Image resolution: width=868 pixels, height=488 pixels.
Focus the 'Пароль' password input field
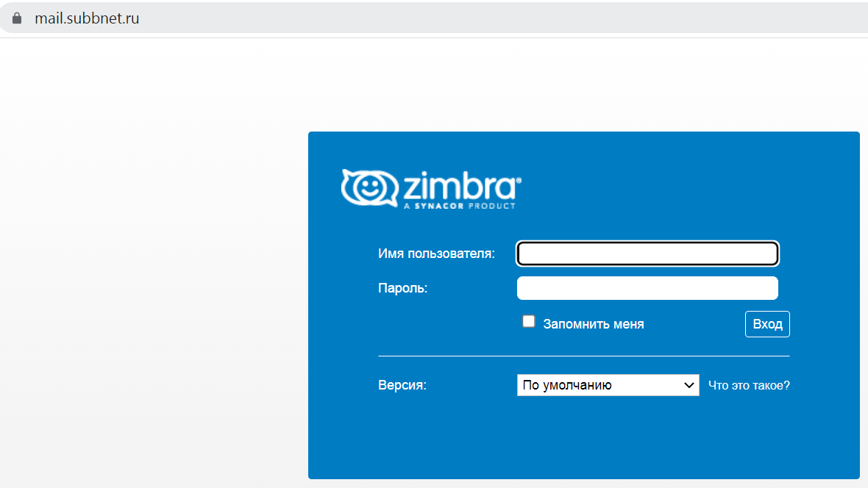(647, 288)
